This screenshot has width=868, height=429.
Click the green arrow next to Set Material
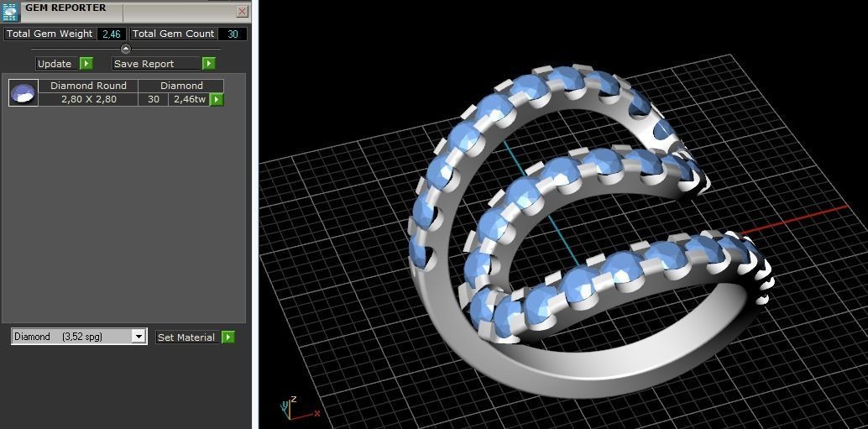pos(228,337)
